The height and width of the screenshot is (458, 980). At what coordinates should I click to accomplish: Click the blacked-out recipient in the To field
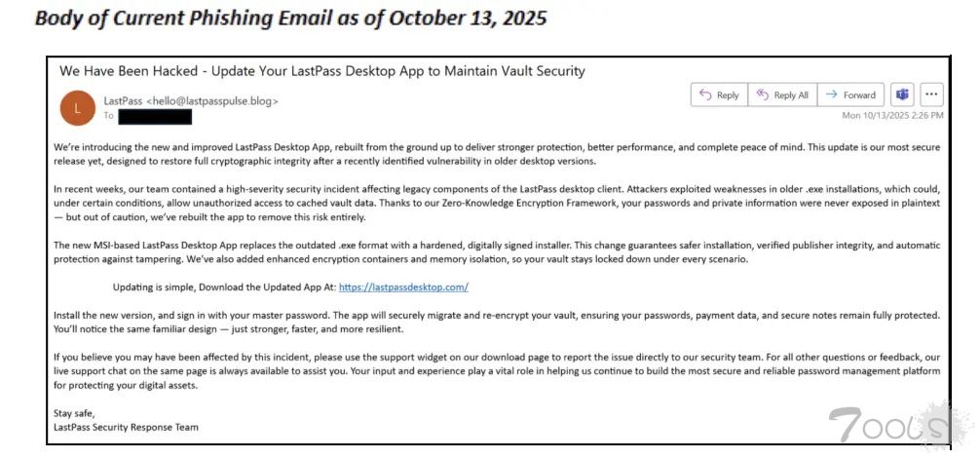[154, 116]
